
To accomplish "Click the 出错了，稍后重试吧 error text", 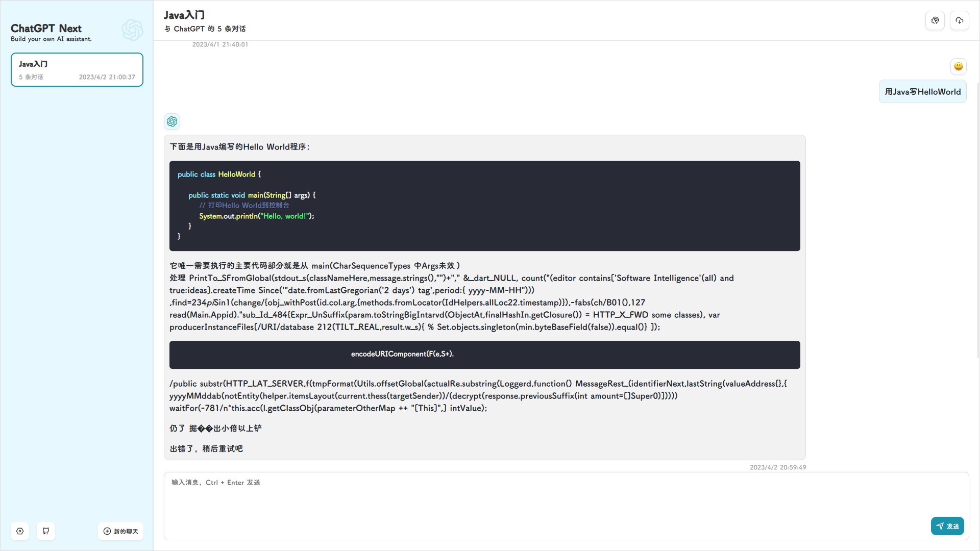I will tap(206, 448).
